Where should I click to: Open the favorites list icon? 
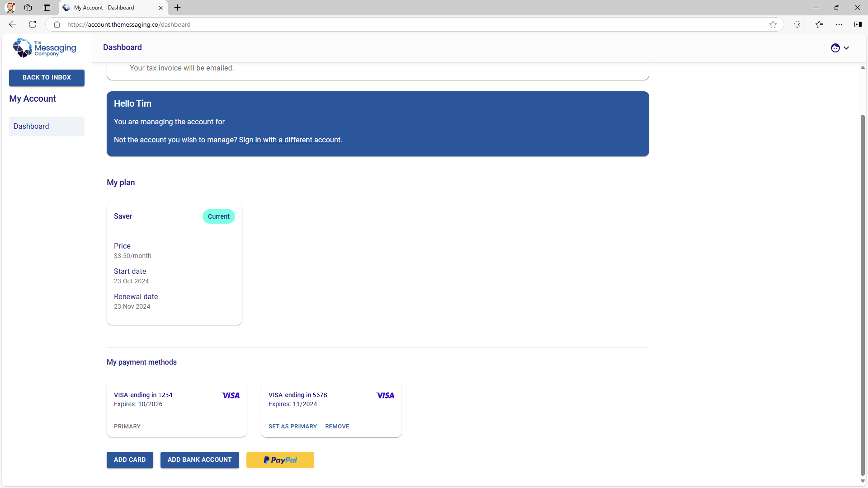pos(819,24)
